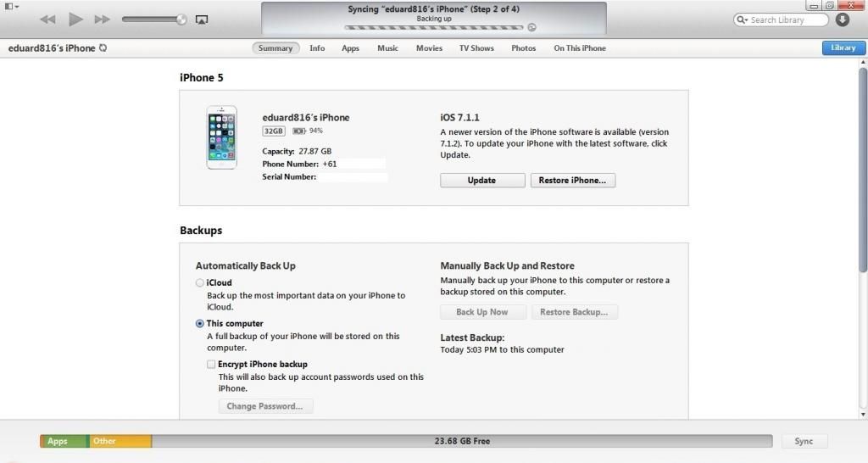Go to the Movies tab
The image size is (868, 463).
429,48
